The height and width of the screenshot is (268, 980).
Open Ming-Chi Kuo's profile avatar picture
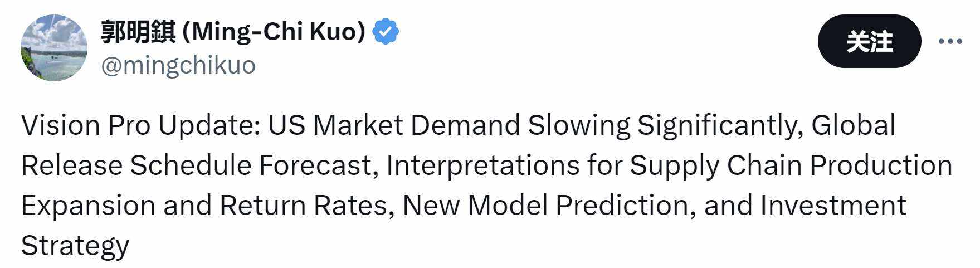coord(54,48)
